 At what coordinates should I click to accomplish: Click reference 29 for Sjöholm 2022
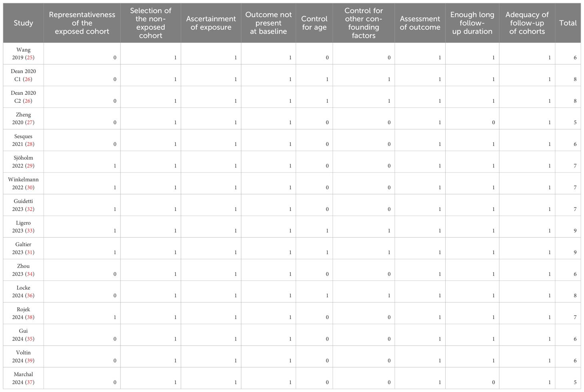30,165
